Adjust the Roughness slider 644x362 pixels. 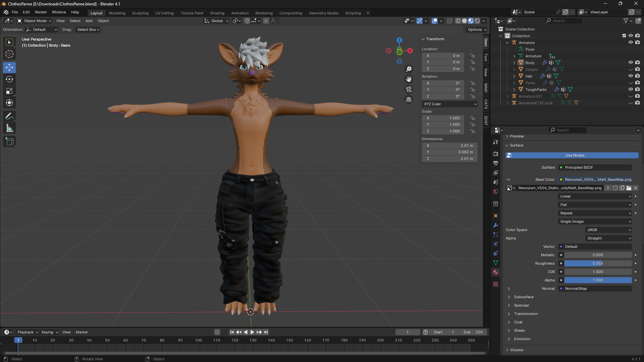(x=598, y=263)
